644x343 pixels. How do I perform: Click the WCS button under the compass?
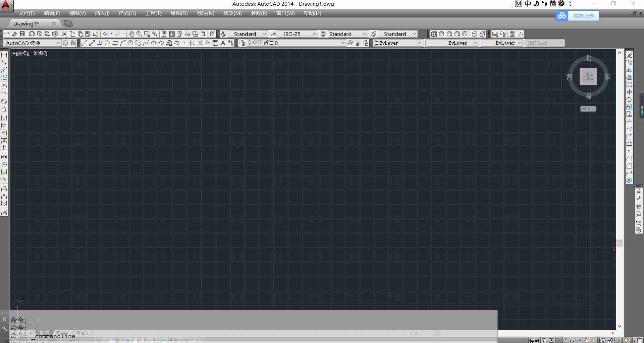click(588, 109)
